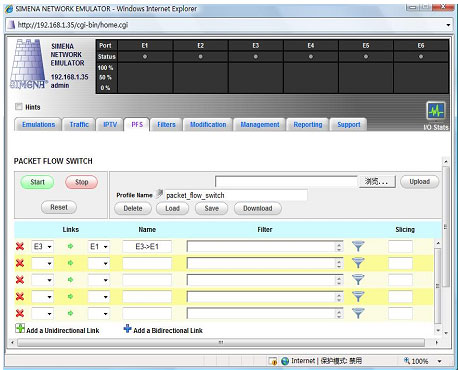Click the green plus Add a Unidirectional Link icon

click(x=20, y=328)
